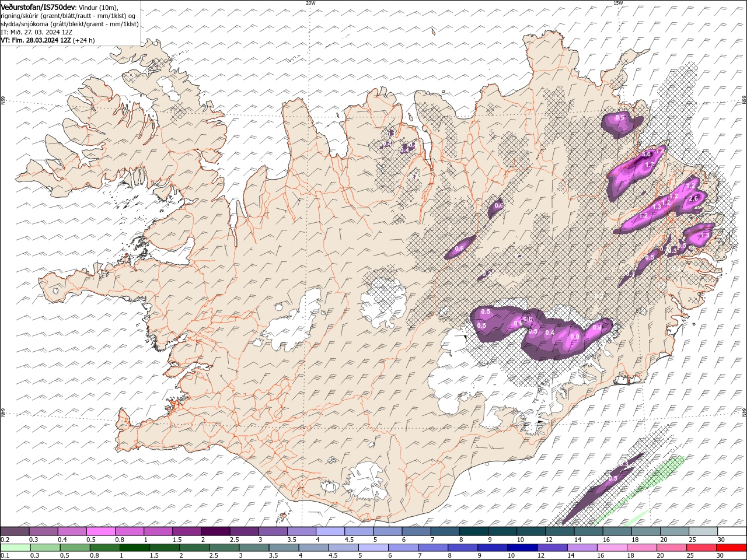The height and width of the screenshot is (560, 747).
Task: Click the '4.5' label in lower legend row
Action: (x=333, y=556)
